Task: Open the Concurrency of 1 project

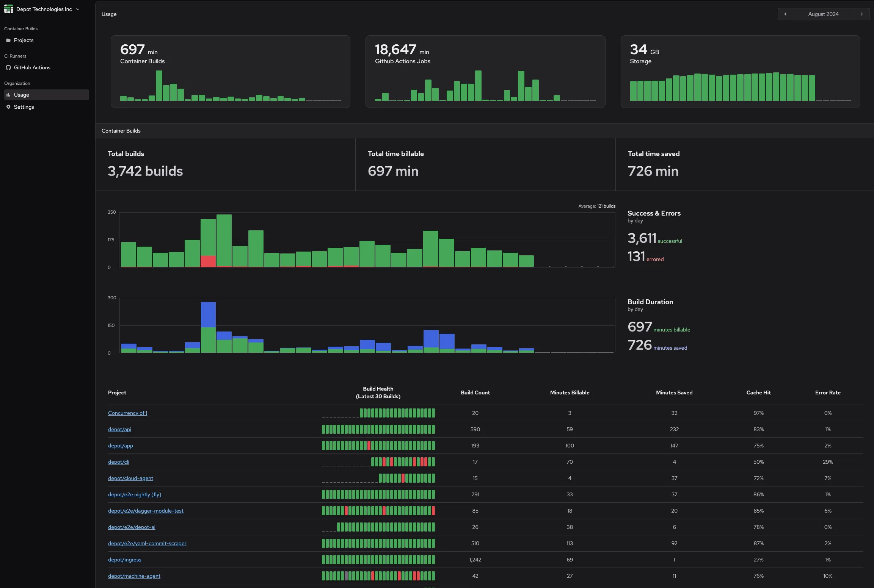Action: pyautogui.click(x=127, y=413)
